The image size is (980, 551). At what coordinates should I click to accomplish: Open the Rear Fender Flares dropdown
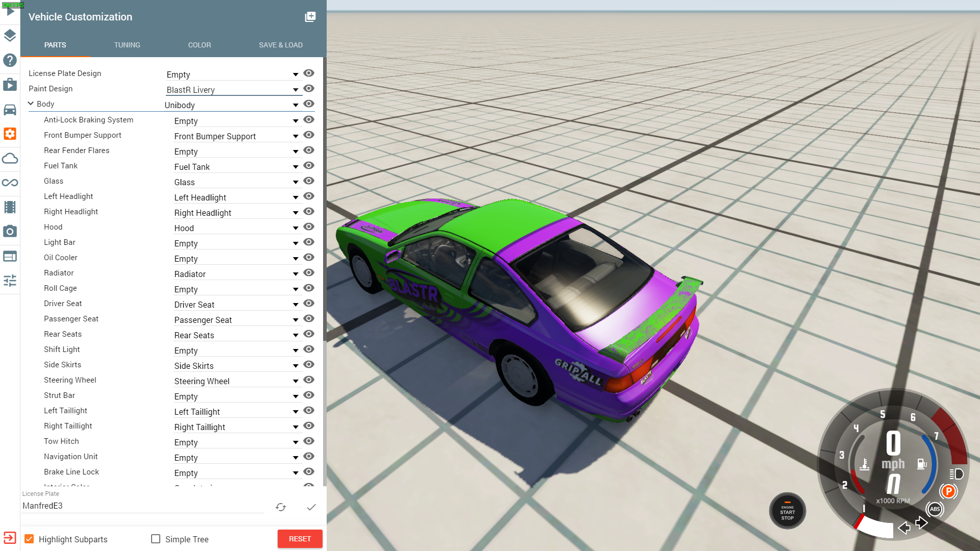click(x=237, y=152)
